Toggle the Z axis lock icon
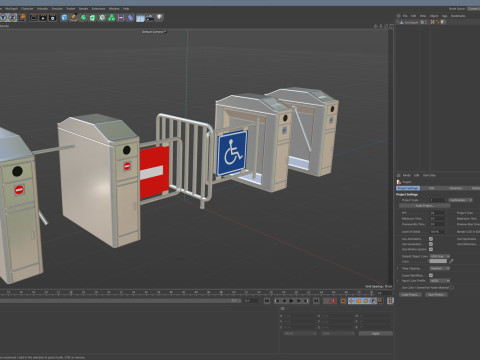The image size is (480, 360). [x=13, y=17]
